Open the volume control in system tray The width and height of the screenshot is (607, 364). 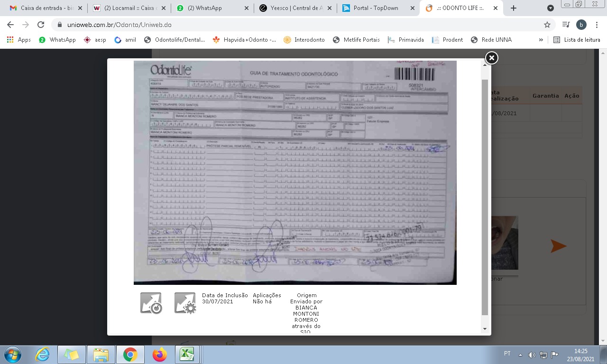click(532, 355)
